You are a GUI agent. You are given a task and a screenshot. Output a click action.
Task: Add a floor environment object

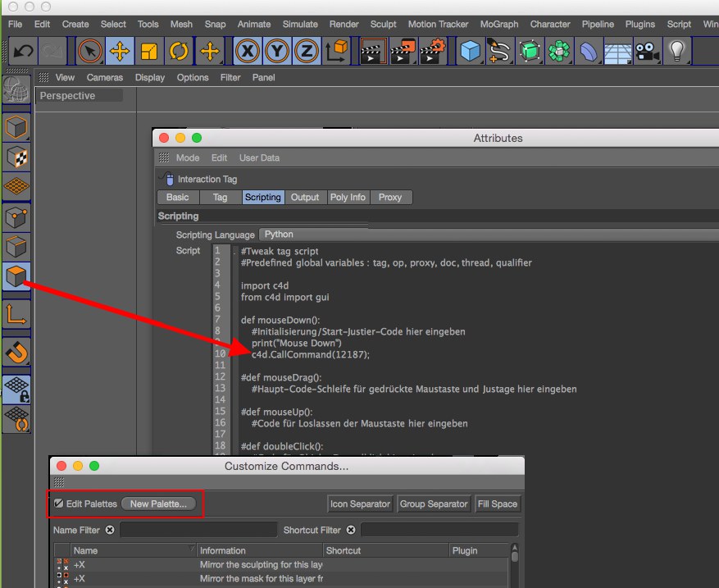click(618, 51)
